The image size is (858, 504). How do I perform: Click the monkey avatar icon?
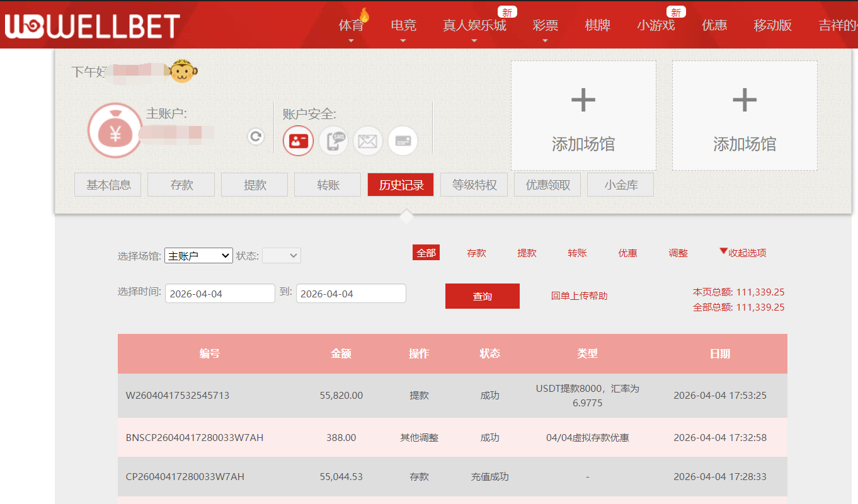pyautogui.click(x=182, y=71)
